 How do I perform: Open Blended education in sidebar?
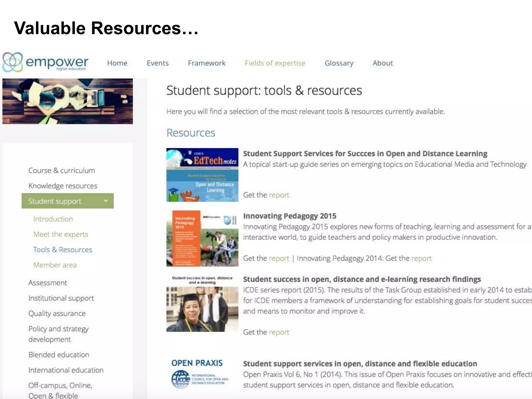(59, 355)
